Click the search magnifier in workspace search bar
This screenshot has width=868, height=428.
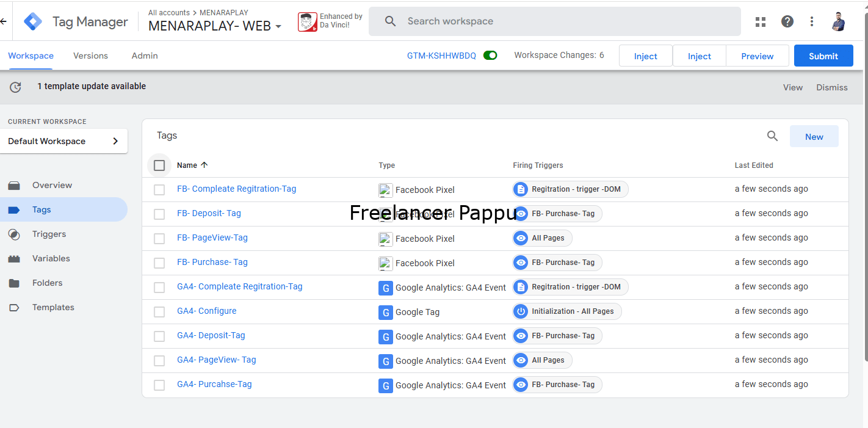(391, 21)
